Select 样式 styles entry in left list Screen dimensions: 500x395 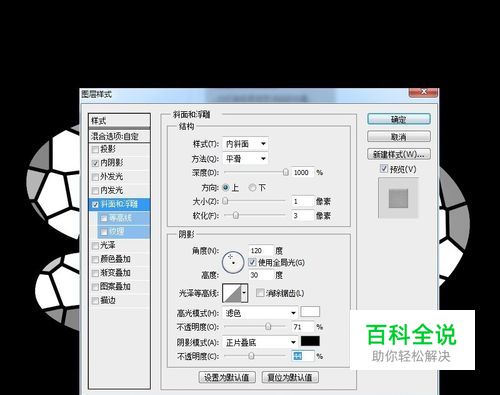coord(119,121)
